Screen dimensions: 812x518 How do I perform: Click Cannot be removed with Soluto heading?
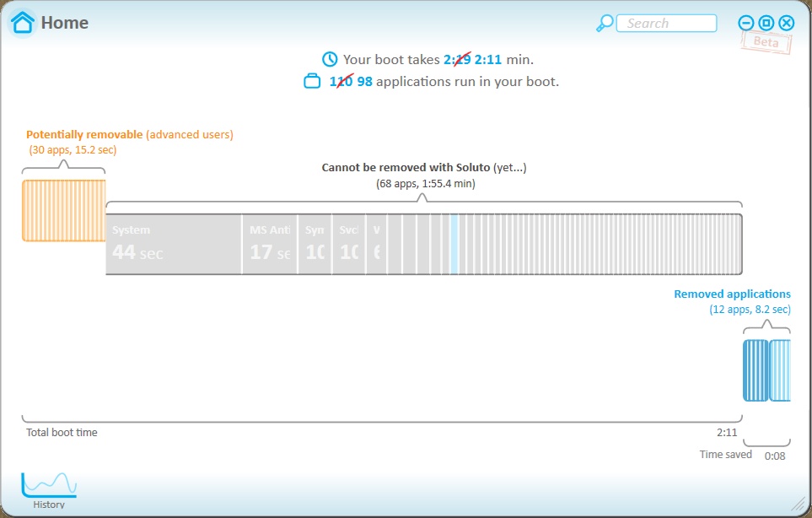(423, 167)
